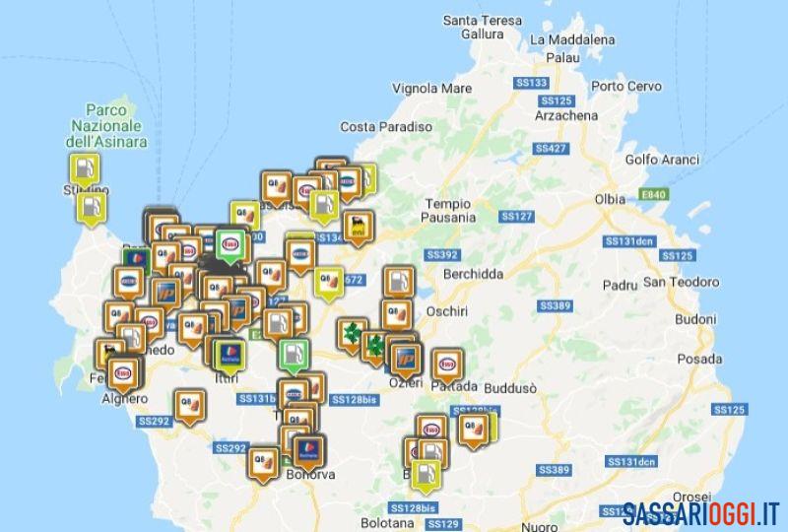Screen dimensions: 788x532
Task: Click the Parco Nazionale dell'Asinara label
Action: 106,126
